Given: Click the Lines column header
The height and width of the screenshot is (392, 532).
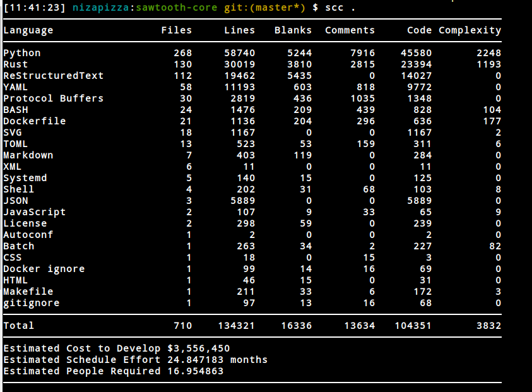Looking at the screenshot, I should pos(240,30).
